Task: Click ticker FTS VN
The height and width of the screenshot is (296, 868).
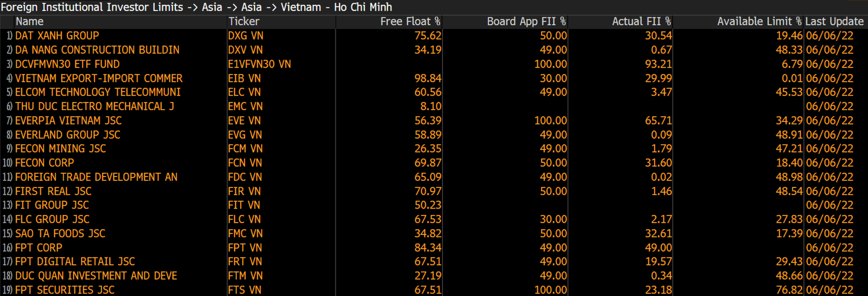Action: 245,289
